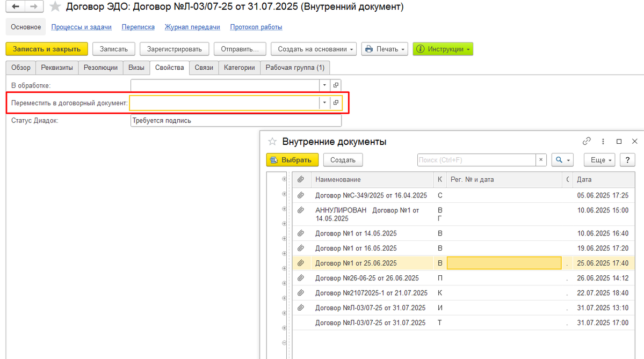Open the Переместить в договорный документ value icon

(x=336, y=102)
